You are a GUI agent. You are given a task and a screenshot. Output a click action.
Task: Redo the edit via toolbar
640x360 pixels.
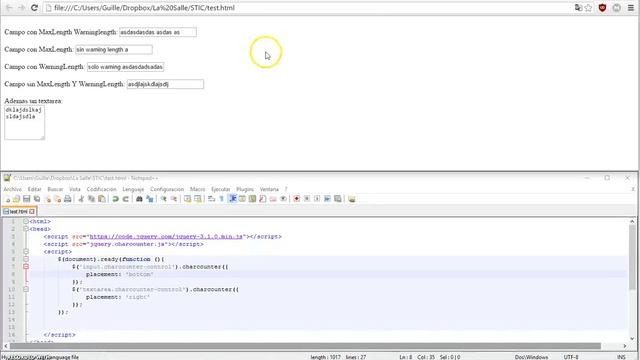126,199
